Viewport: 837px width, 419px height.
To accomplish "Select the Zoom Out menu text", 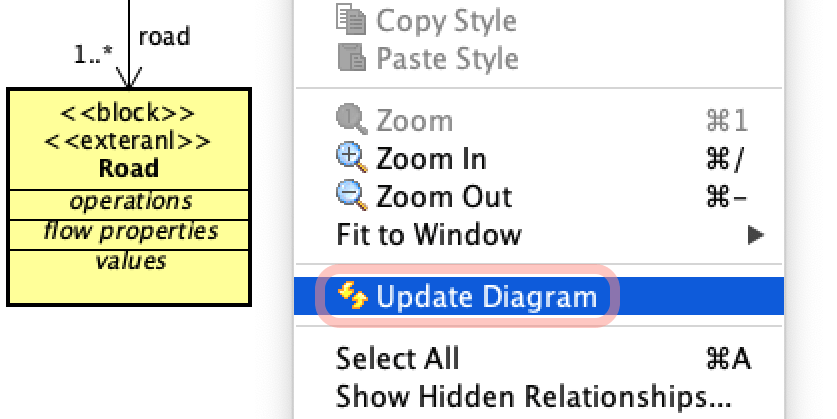I will tap(444, 196).
